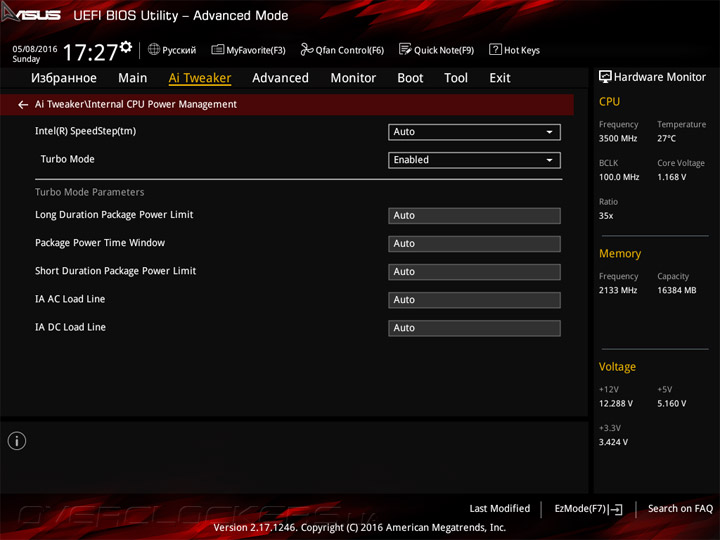Click the Turbo Mode Parameters heading
This screenshot has width=720, height=540.
90,192
